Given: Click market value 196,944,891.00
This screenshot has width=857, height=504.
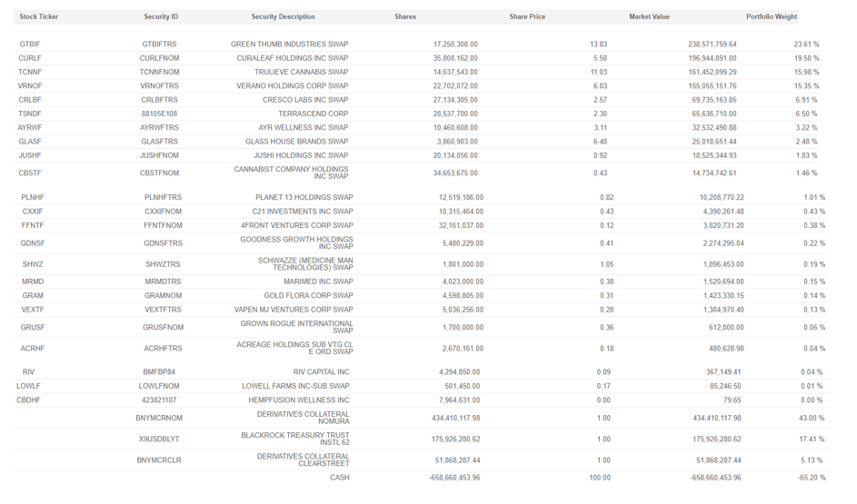Looking at the screenshot, I should coord(713,58).
